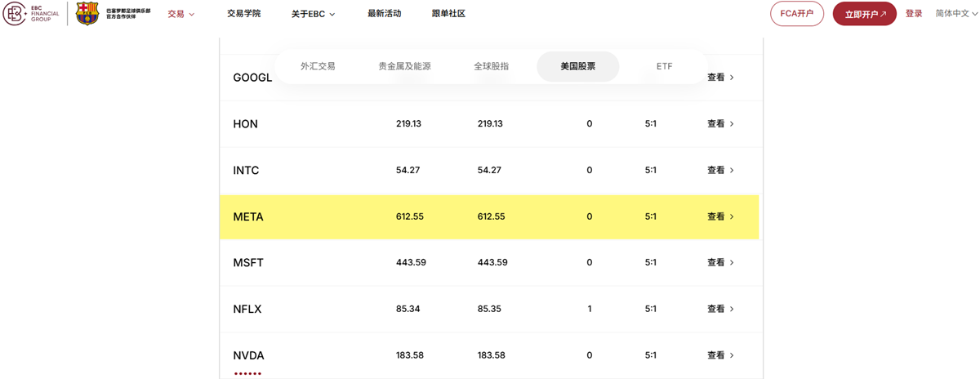Click 查看 in the MSFT row
The width and height of the screenshot is (980, 379).
721,263
